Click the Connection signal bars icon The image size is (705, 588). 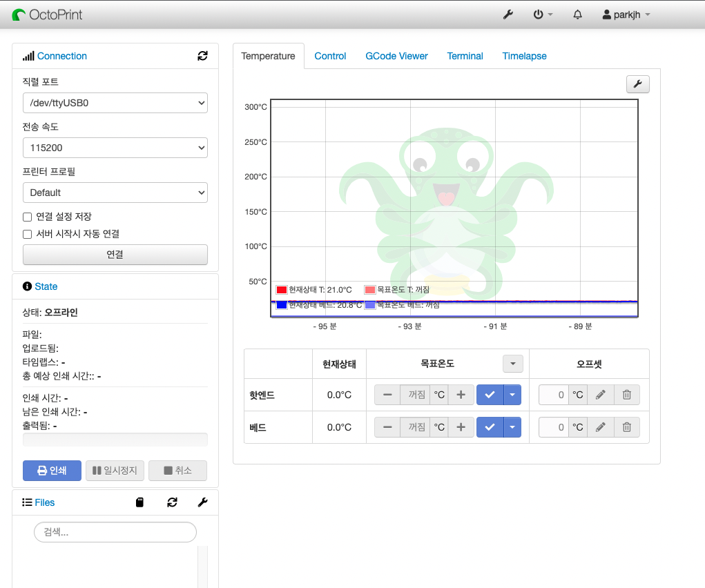click(28, 56)
